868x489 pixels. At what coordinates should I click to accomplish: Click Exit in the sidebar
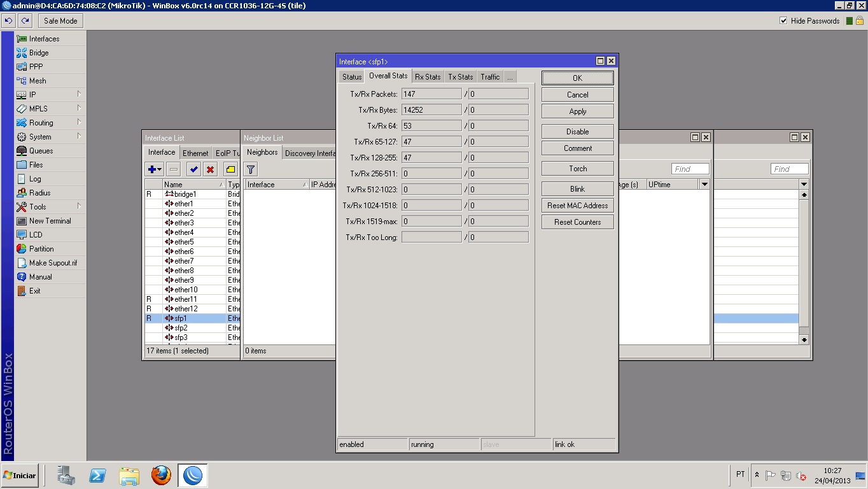coord(50,291)
